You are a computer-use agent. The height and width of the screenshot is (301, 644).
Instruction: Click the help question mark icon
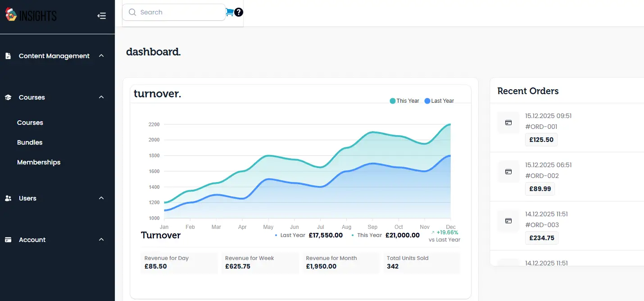point(239,12)
